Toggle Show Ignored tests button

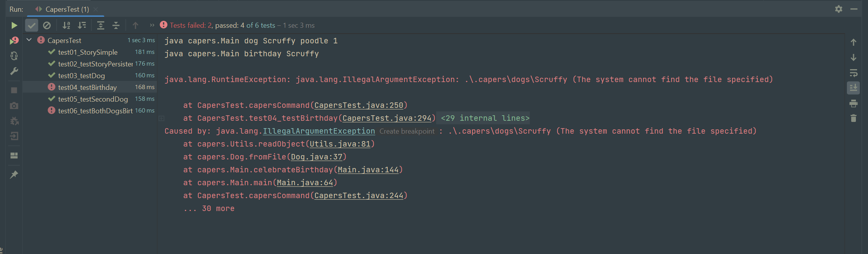[x=47, y=25]
